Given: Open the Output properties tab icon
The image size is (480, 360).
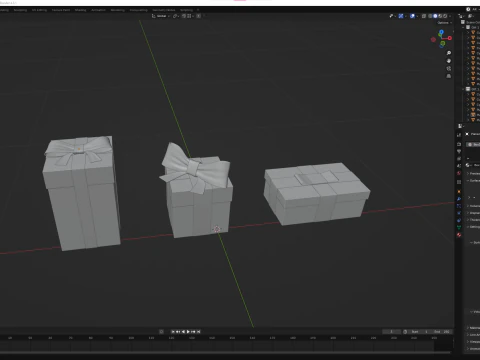Looking at the screenshot, I should (x=459, y=151).
